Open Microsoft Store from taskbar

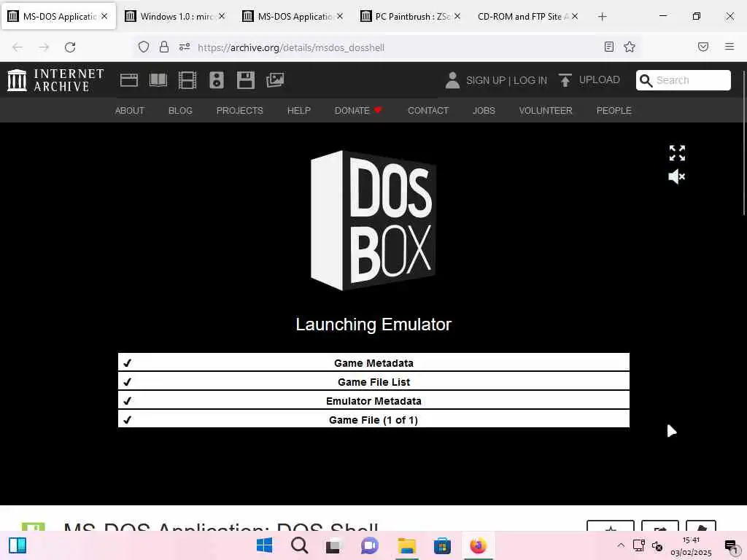[442, 545]
